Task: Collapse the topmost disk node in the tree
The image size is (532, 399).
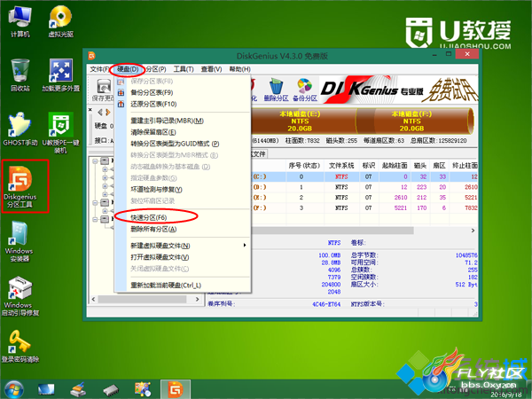Action: [x=95, y=161]
